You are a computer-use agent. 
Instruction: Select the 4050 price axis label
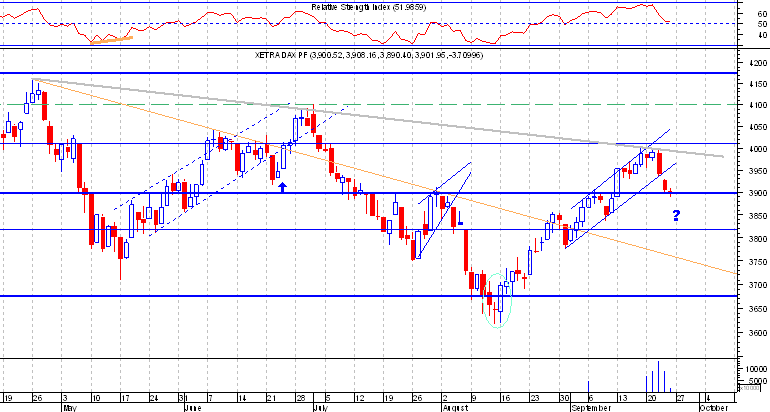pyautogui.click(x=759, y=127)
